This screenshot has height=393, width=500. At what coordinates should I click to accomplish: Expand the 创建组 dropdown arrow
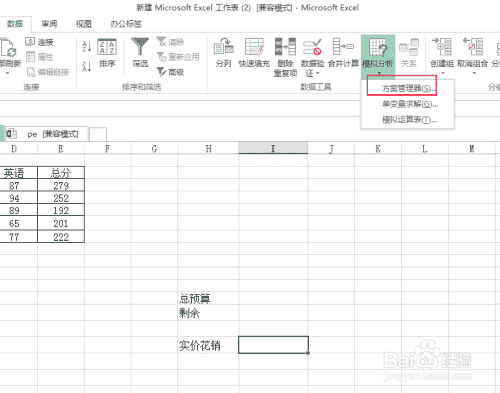(443, 73)
